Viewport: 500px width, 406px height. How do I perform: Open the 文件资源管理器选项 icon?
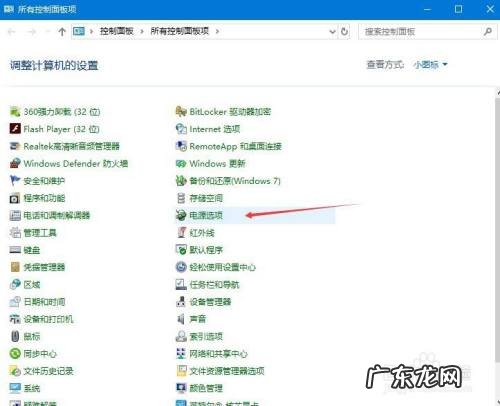pos(181,371)
